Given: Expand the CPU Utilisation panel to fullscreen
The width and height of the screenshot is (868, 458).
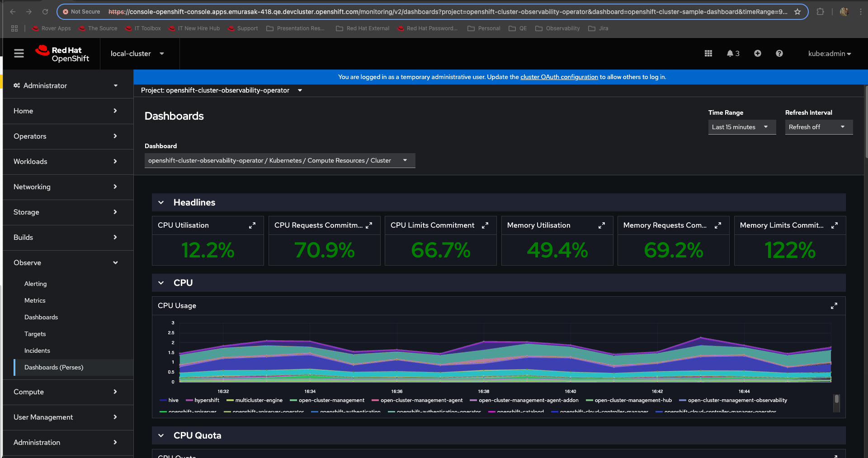Looking at the screenshot, I should coord(252,225).
